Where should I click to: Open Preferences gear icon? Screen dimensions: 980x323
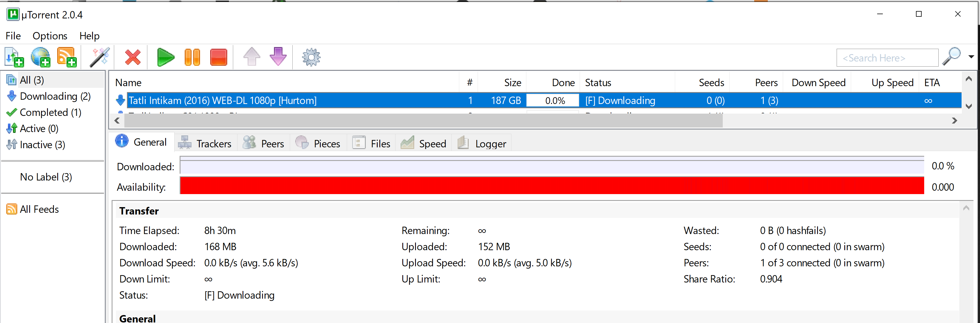click(x=311, y=58)
